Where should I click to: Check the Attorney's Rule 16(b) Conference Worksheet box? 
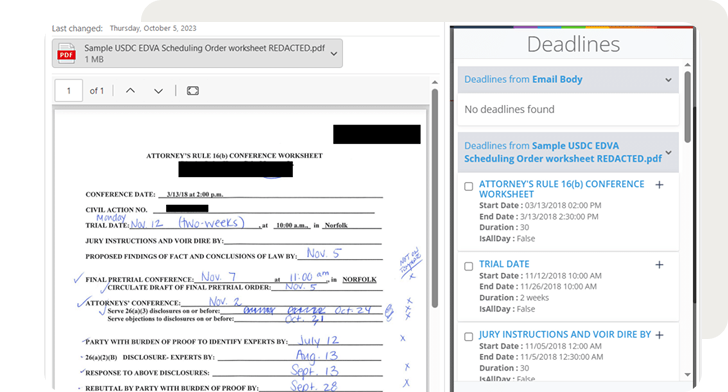469,186
